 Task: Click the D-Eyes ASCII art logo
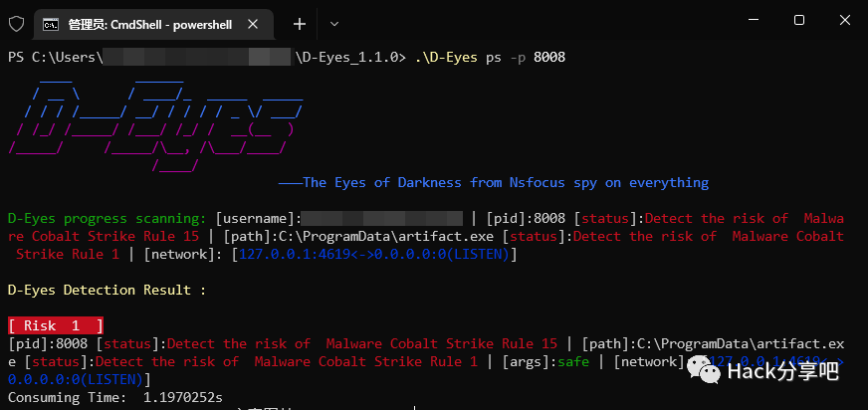coord(156,125)
